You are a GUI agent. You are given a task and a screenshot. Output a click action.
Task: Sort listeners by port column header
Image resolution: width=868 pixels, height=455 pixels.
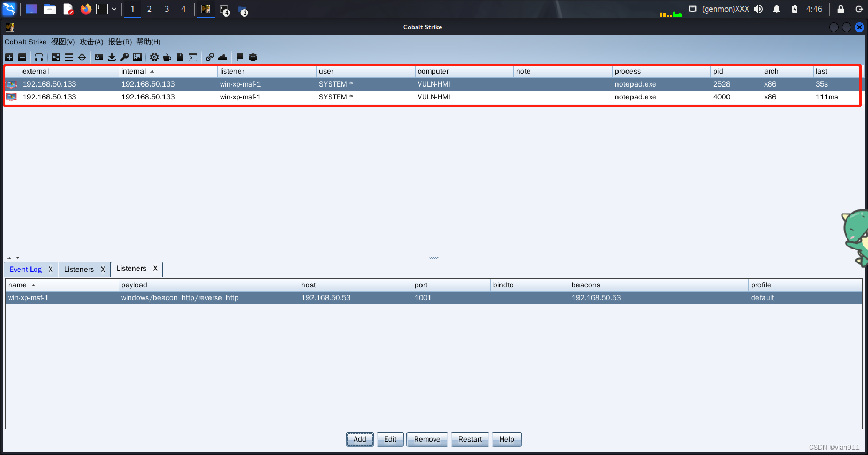click(x=451, y=285)
